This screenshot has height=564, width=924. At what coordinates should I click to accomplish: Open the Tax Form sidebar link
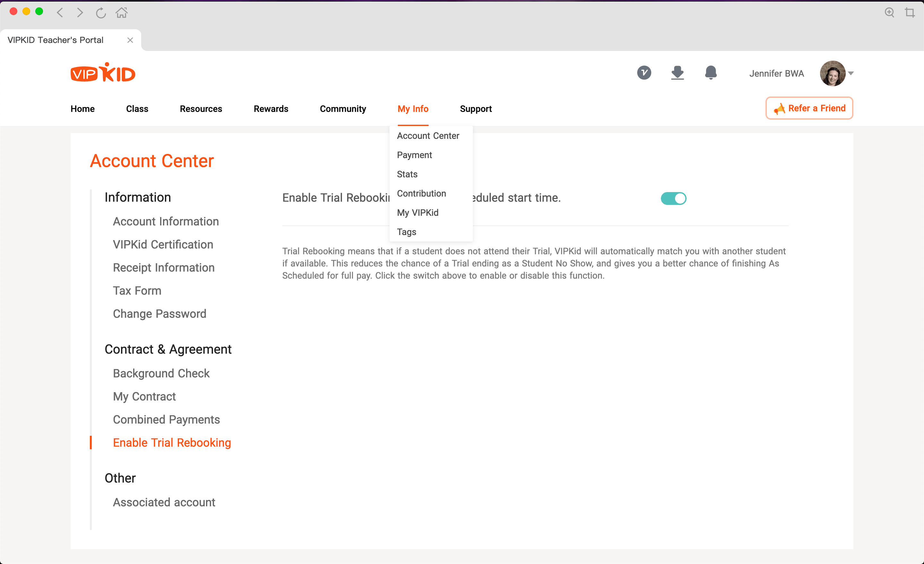[x=137, y=290]
